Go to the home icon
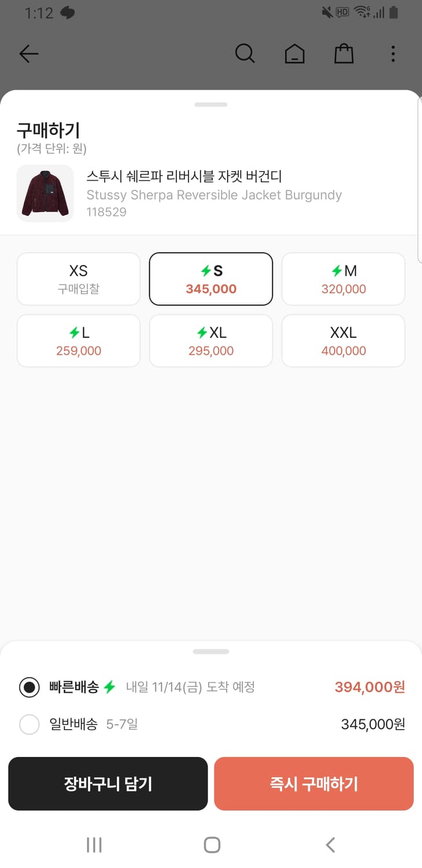 294,54
